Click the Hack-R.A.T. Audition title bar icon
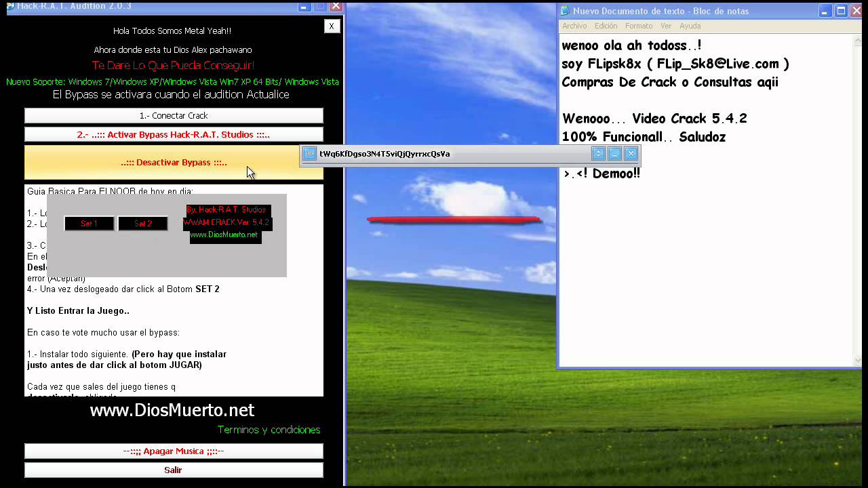 click(9, 6)
